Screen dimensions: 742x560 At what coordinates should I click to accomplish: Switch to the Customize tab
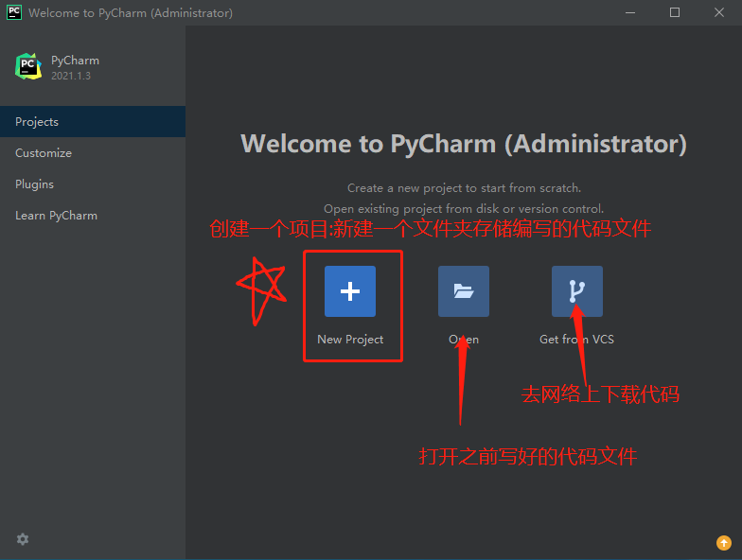pyautogui.click(x=93, y=153)
